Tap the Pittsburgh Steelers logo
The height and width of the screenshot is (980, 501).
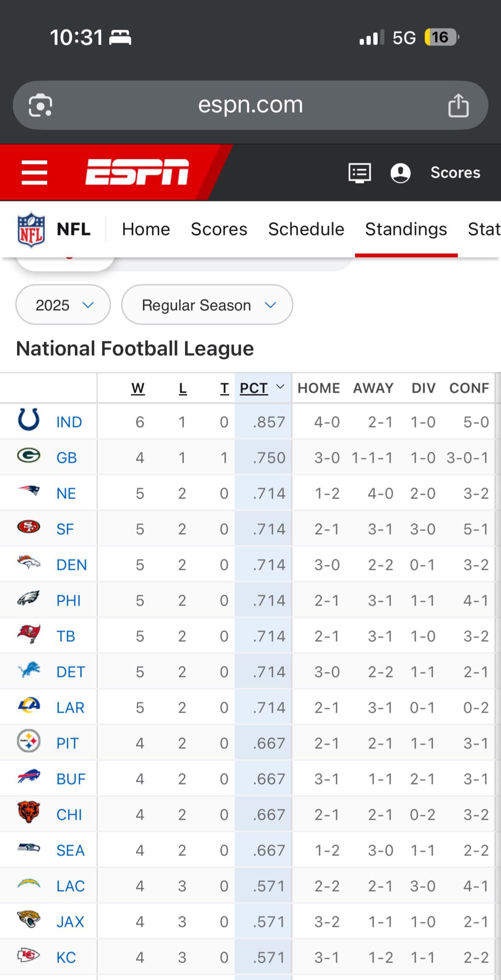pos(29,741)
